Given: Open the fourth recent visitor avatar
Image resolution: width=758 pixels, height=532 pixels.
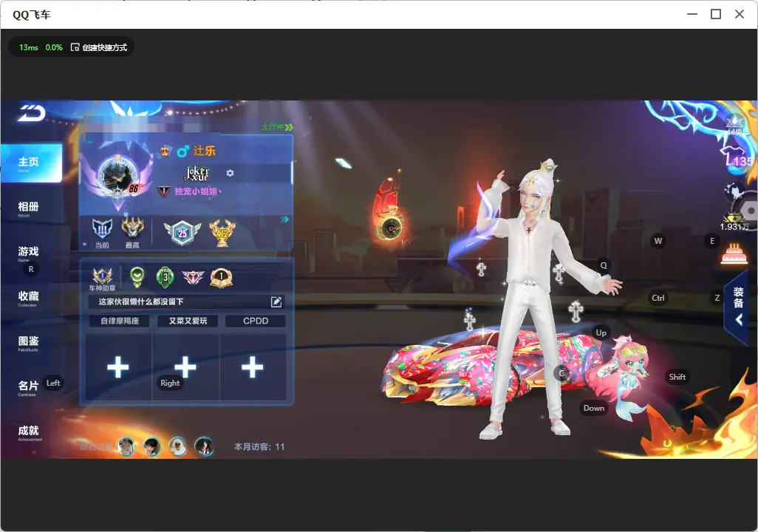Looking at the screenshot, I should tap(204, 447).
